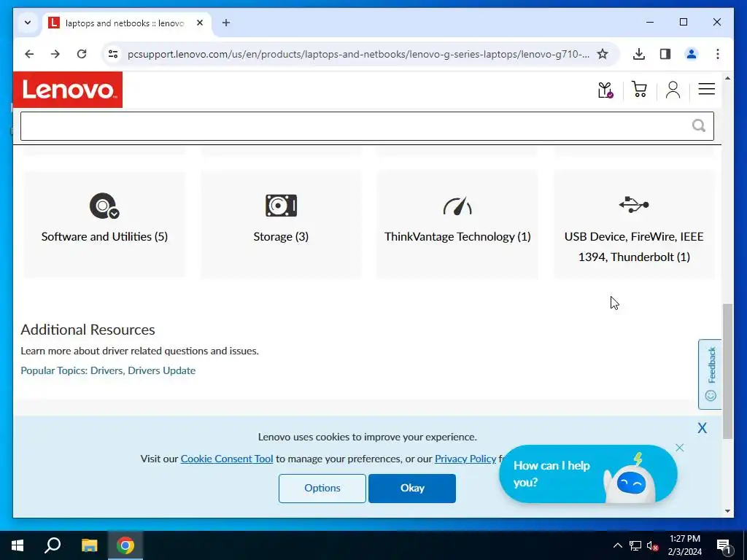Image resolution: width=747 pixels, height=560 pixels.
Task: Show hidden system tray icons
Action: (x=617, y=545)
